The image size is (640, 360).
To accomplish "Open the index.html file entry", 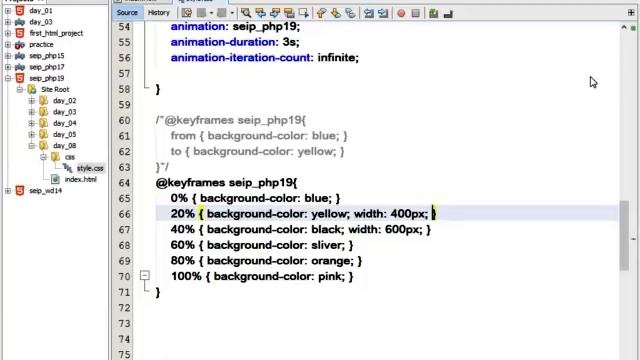I will coord(81,179).
